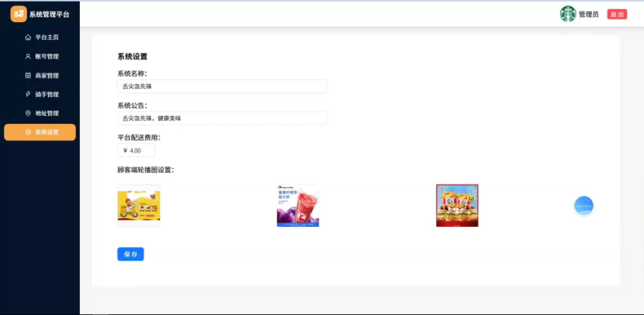Screen dimensions: 644x315
Task: Focus the 系统名称 input field
Action: click(x=223, y=87)
